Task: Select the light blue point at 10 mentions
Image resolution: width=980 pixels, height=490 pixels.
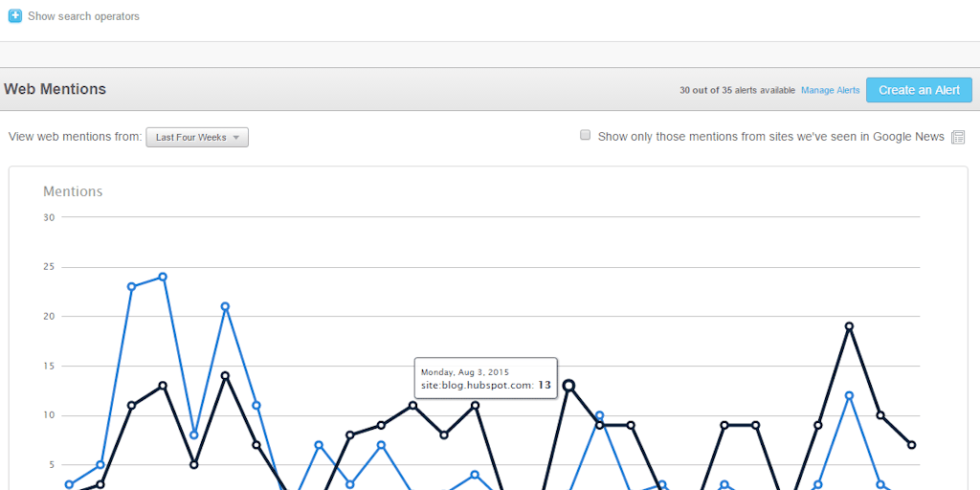Action: (599, 415)
